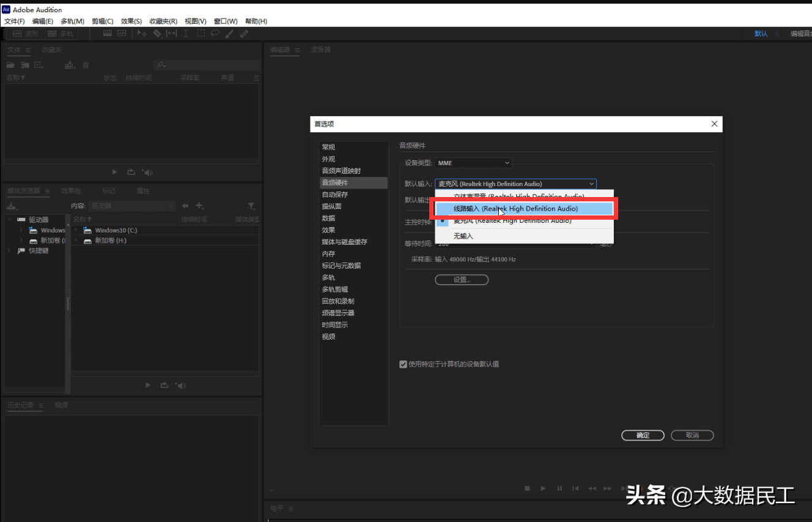Toggle auto-play speaker under Media Browser

(x=180, y=385)
